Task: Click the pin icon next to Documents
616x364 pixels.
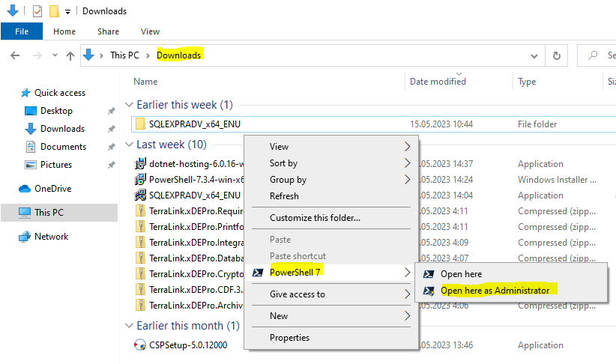Action: (112, 147)
